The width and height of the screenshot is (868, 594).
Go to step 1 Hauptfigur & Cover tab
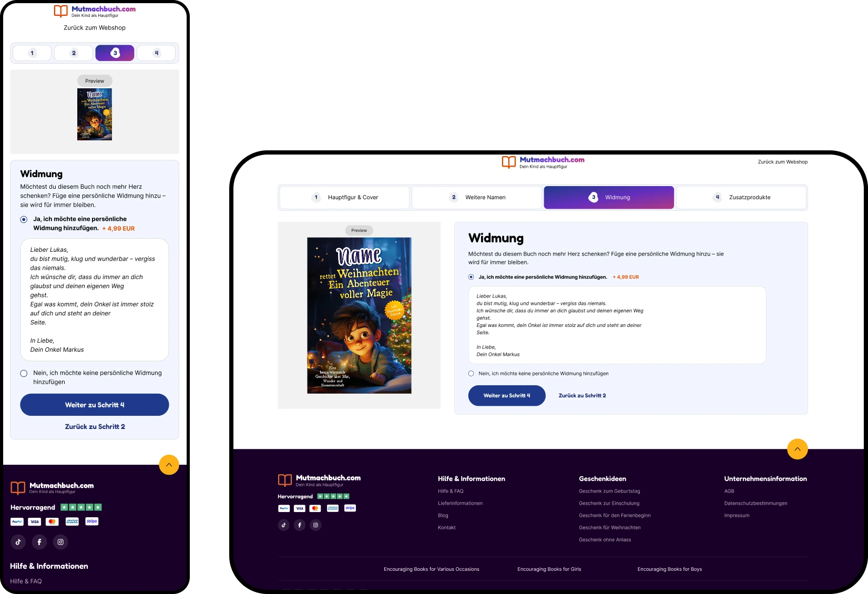tap(345, 198)
